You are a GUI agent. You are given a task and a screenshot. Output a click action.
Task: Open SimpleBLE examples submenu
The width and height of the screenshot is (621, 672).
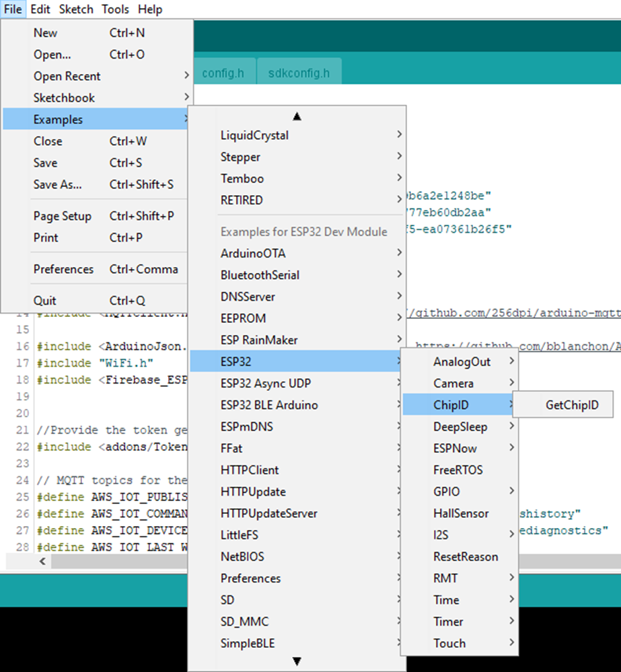295,643
